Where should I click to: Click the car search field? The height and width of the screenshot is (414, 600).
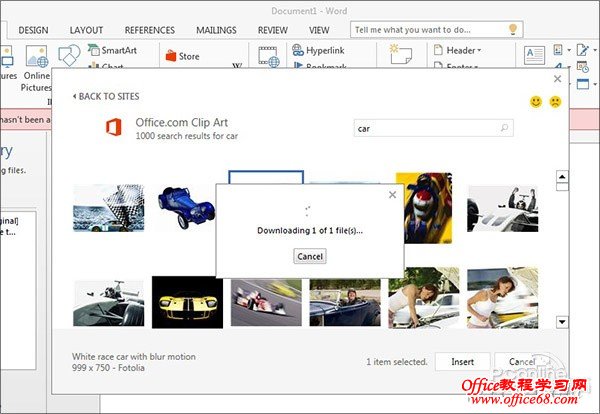pyautogui.click(x=433, y=128)
